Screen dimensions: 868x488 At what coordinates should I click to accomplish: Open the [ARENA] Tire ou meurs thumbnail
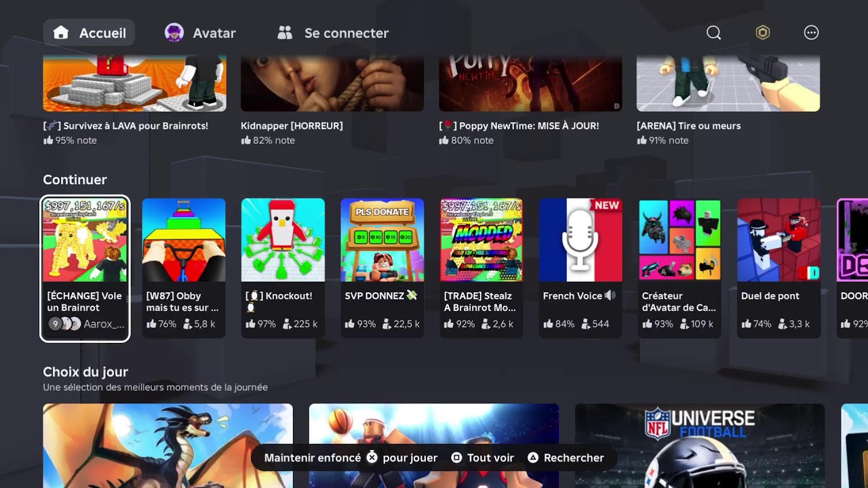coord(728,83)
